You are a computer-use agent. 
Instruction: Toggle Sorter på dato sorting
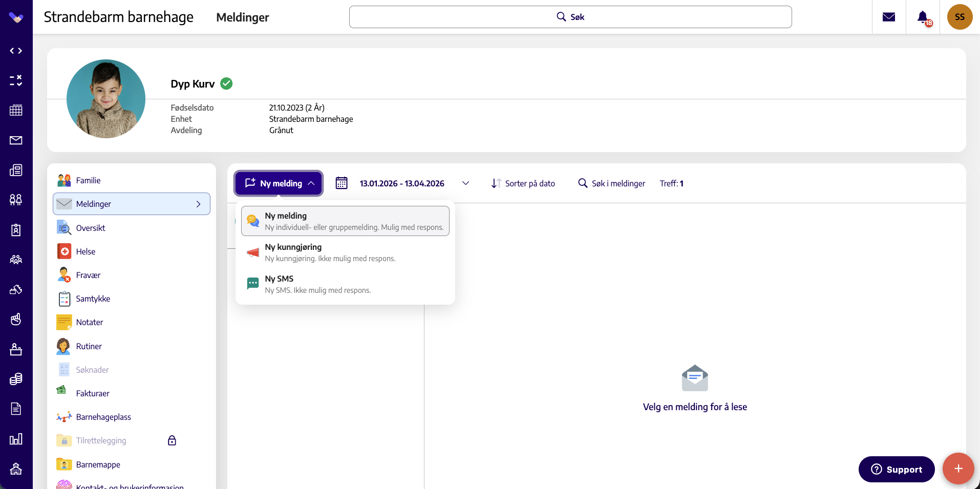[x=523, y=183]
